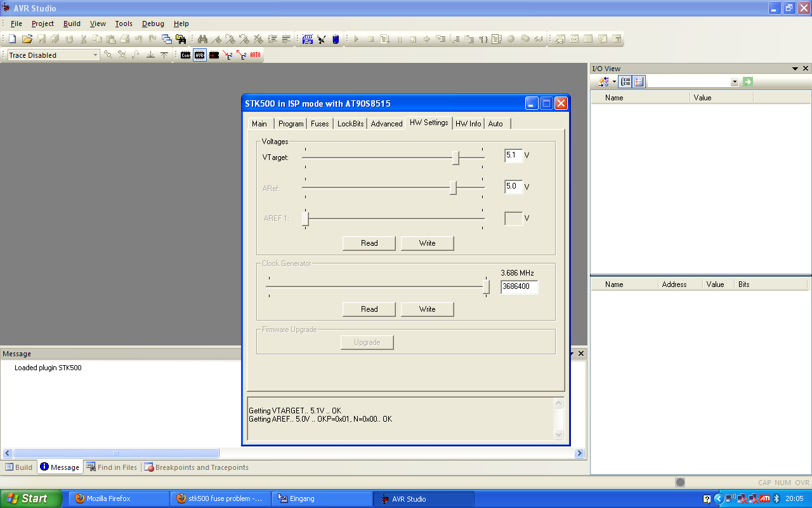Click the cascading windows toolbar icon
This screenshot has height=508, width=812.
tap(166, 39)
